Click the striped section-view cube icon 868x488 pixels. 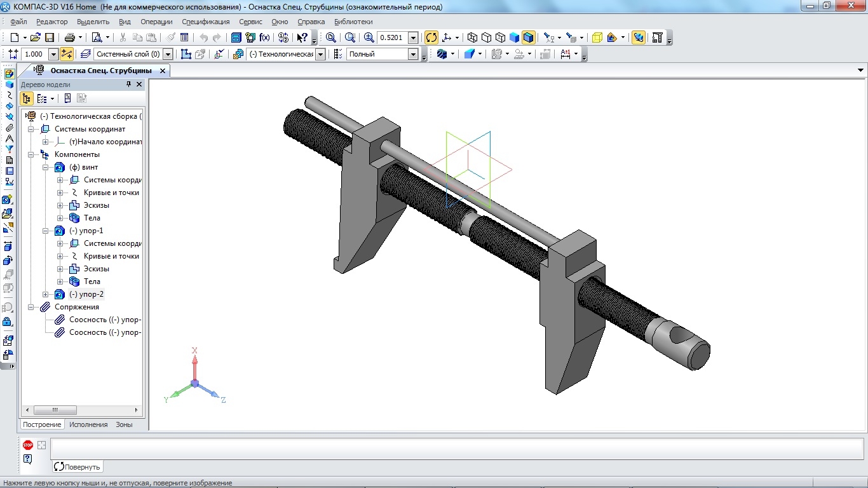pyautogui.click(x=442, y=54)
